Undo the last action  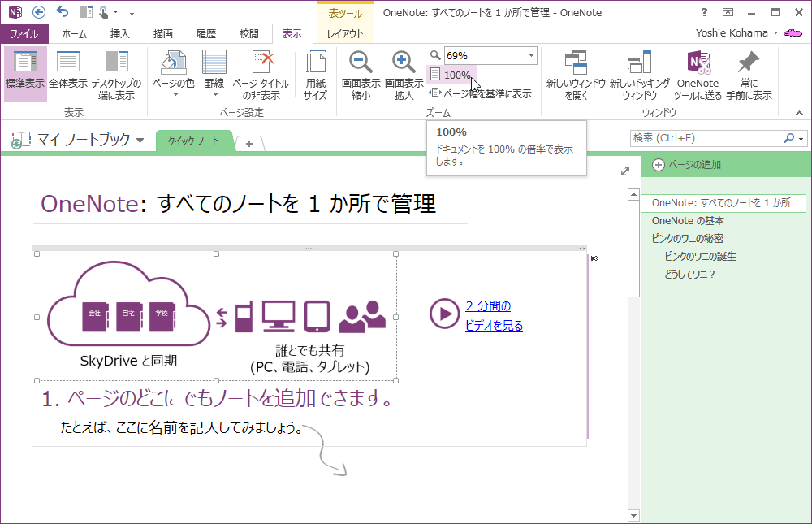(63, 12)
